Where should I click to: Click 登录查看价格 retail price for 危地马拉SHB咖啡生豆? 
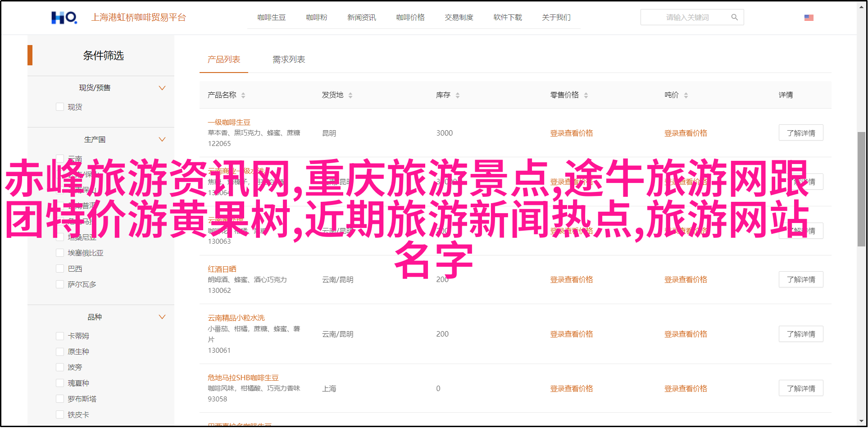coord(572,388)
